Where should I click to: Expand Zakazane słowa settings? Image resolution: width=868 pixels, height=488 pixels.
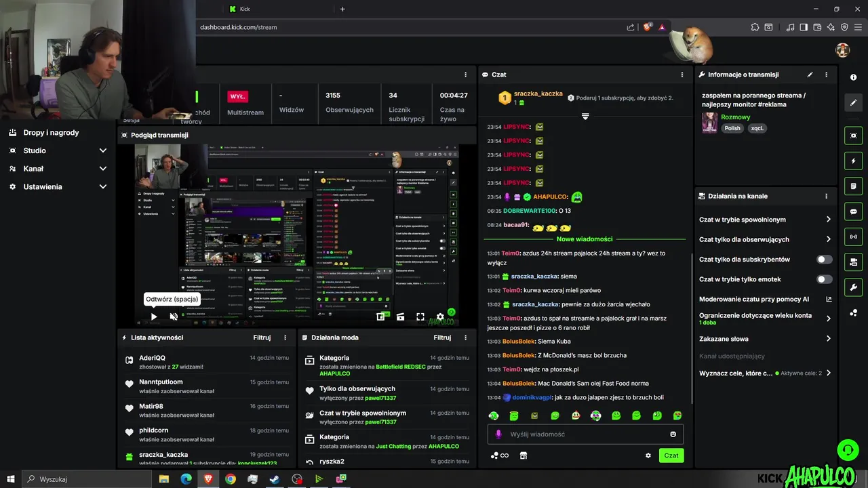pos(765,339)
